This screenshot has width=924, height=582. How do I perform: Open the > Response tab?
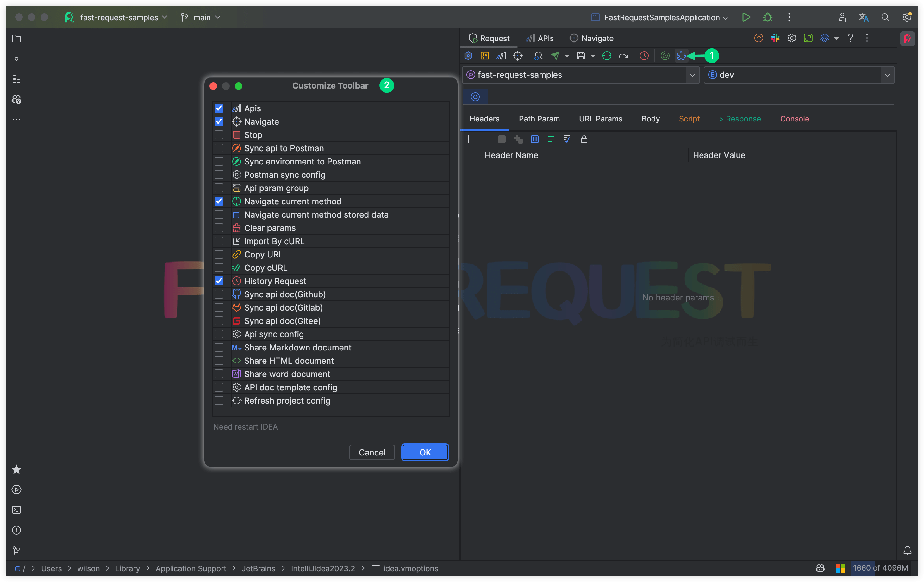[x=740, y=119]
